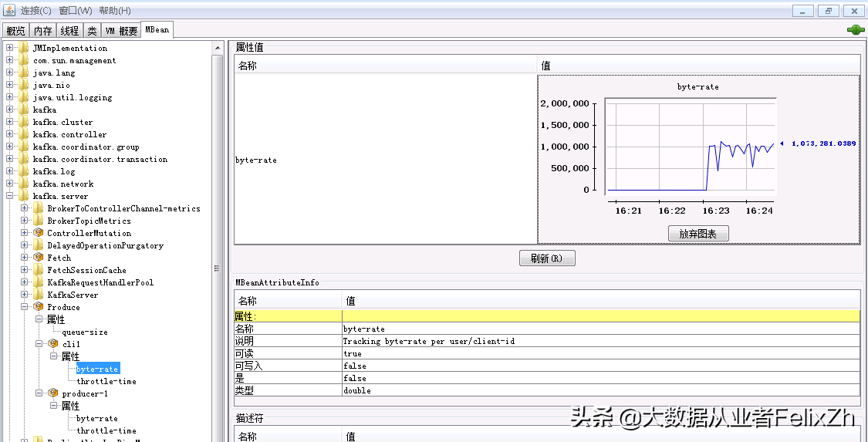Click the com.sun.management folder icon

(23, 60)
